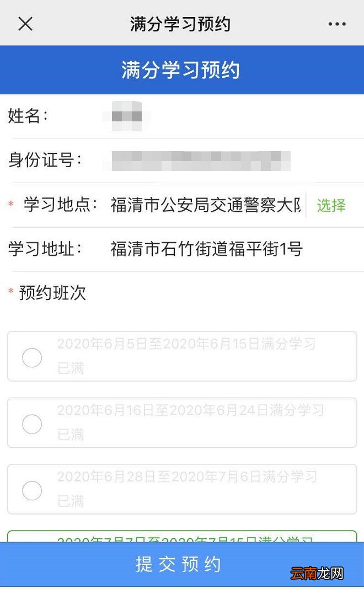The height and width of the screenshot is (589, 364).
Task: Open the 学习地点 location picker field
Action: [204, 205]
